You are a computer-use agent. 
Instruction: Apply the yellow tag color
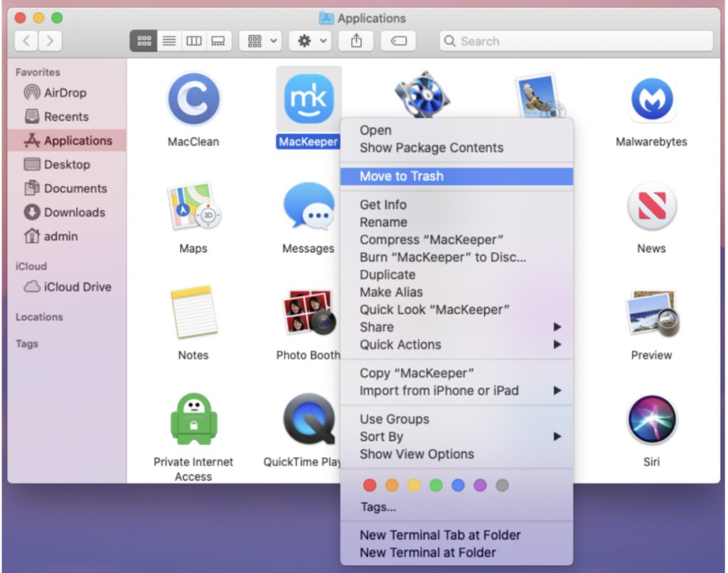(x=414, y=486)
